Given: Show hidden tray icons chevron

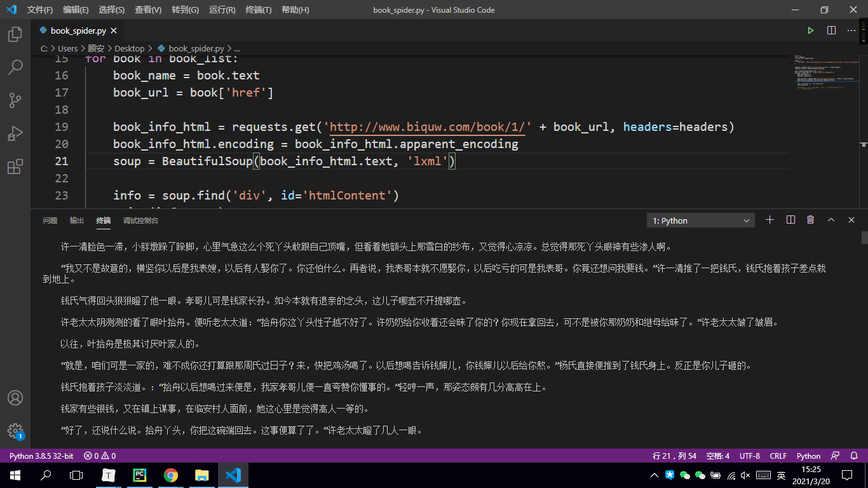Looking at the screenshot, I should pos(654,475).
